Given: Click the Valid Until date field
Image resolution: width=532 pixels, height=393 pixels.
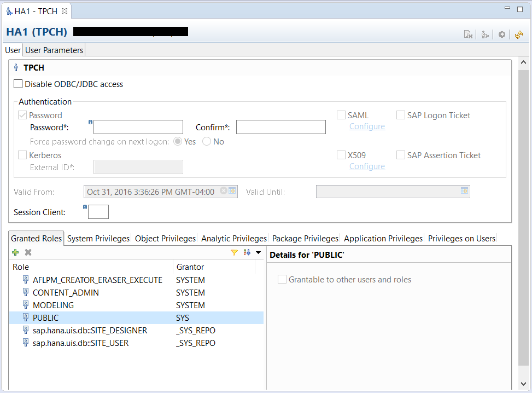Looking at the screenshot, I should (x=393, y=192).
